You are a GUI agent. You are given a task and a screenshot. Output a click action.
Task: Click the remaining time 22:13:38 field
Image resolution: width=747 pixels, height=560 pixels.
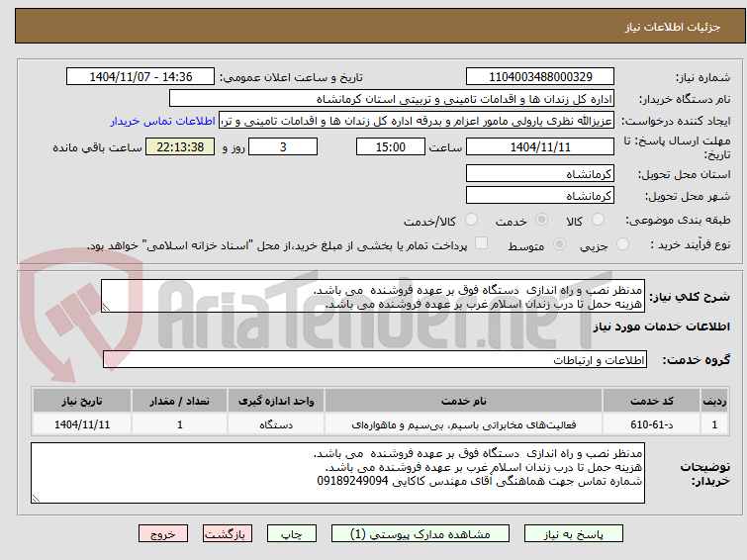[x=180, y=146]
